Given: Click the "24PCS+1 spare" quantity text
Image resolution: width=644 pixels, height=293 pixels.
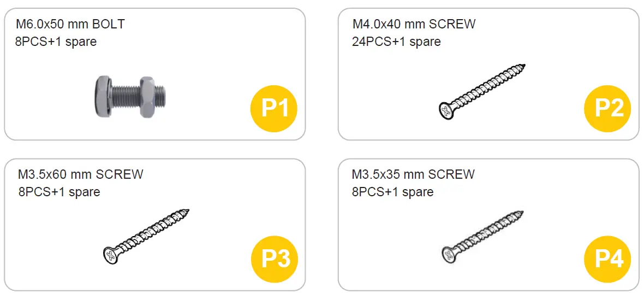Looking at the screenshot, I should pyautogui.click(x=397, y=42).
